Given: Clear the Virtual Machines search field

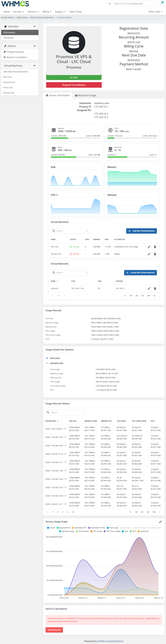Looking at the screenshot, I should pyautogui.click(x=87, y=231).
